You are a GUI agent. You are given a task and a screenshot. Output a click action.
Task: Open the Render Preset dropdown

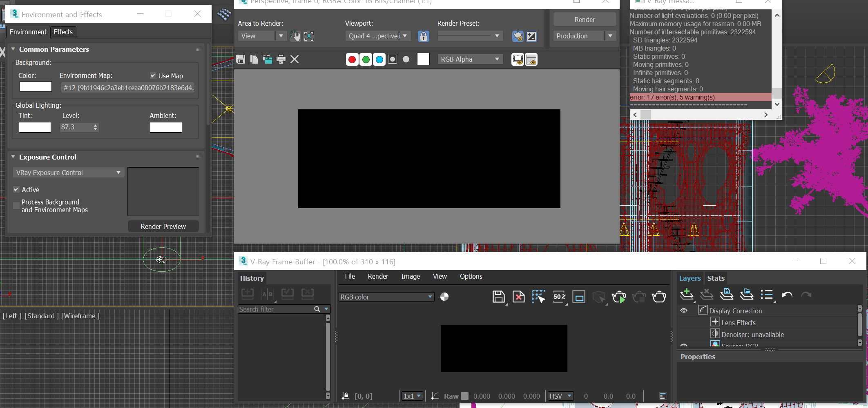[x=470, y=36]
